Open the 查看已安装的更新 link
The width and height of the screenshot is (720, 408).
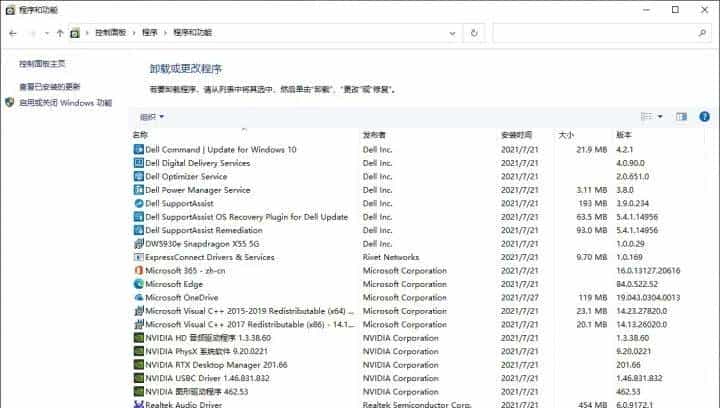pyautogui.click(x=50, y=86)
